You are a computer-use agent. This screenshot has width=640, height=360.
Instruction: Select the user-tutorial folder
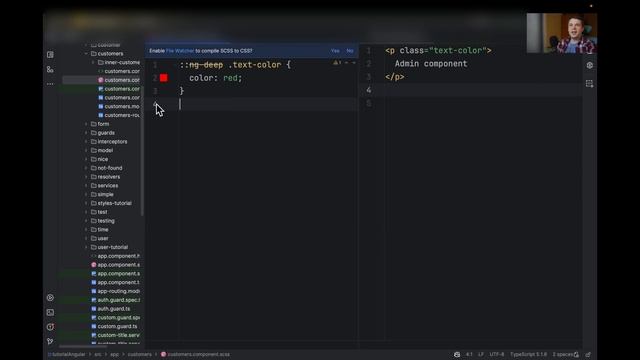click(113, 247)
